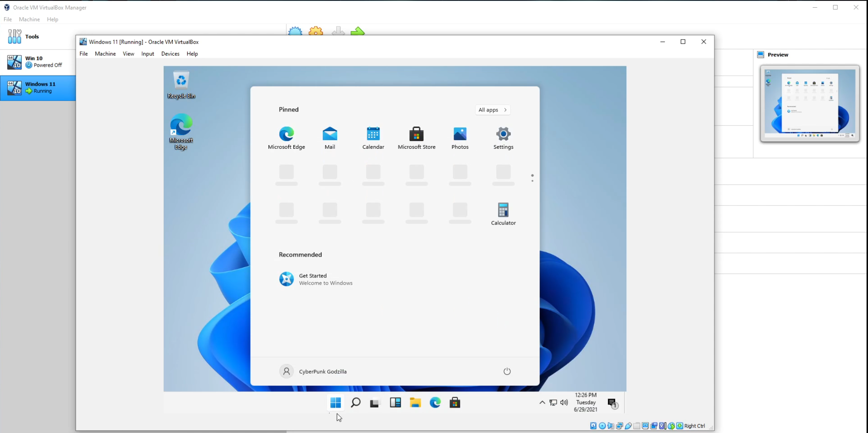Open Search from the guest taskbar
Image resolution: width=868 pixels, height=433 pixels.
point(356,403)
